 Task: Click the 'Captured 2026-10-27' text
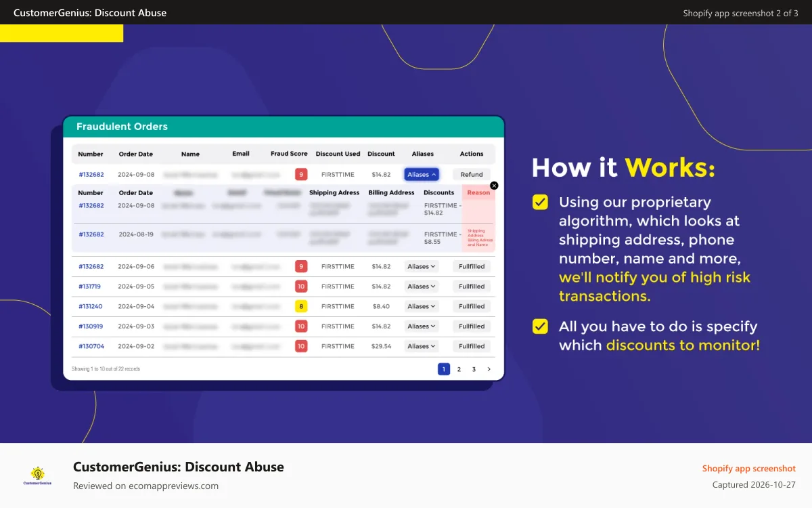click(x=754, y=485)
